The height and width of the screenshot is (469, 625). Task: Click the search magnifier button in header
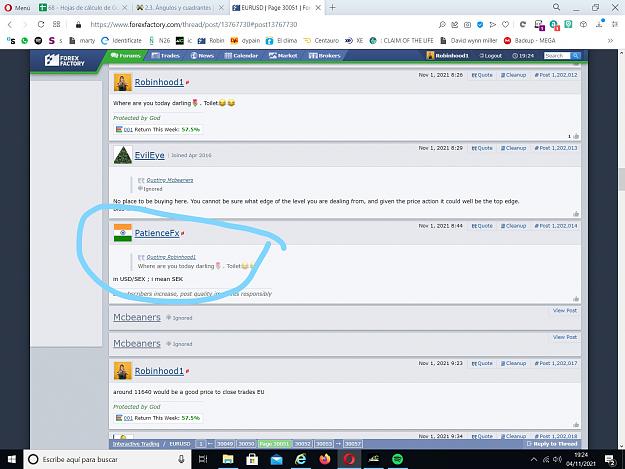576,56
